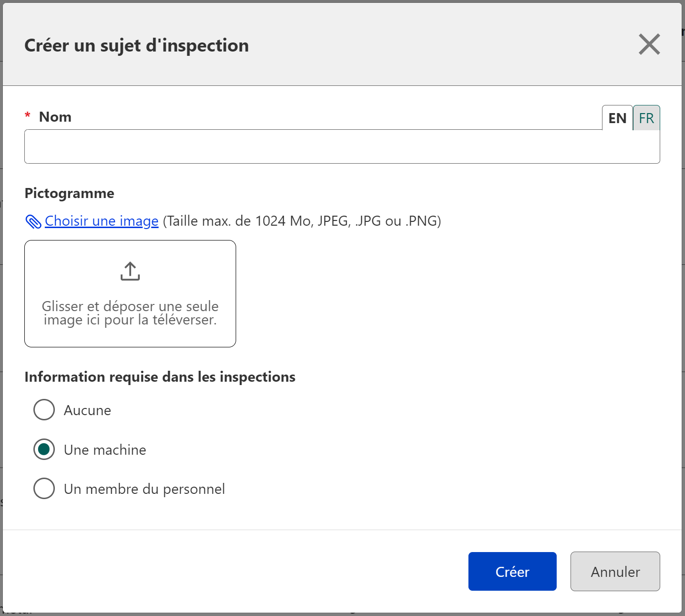Image resolution: width=685 pixels, height=616 pixels.
Task: Switch to the EN language tab
Action: point(617,118)
